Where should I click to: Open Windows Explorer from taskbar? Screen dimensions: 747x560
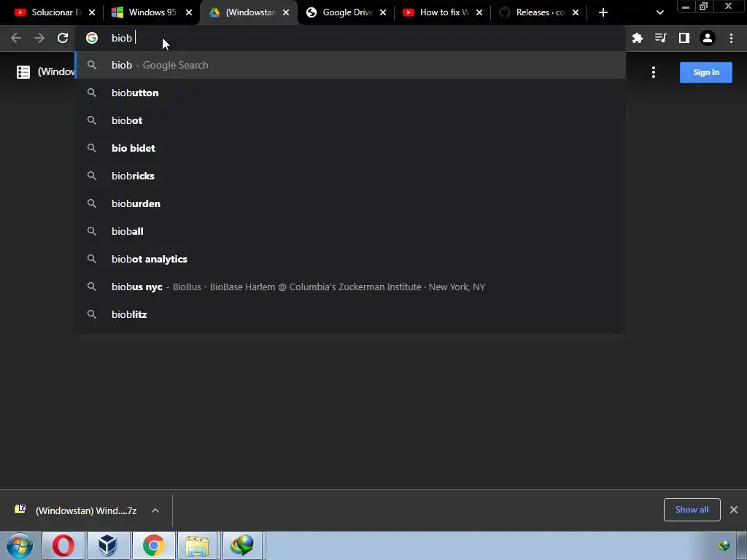point(197,545)
